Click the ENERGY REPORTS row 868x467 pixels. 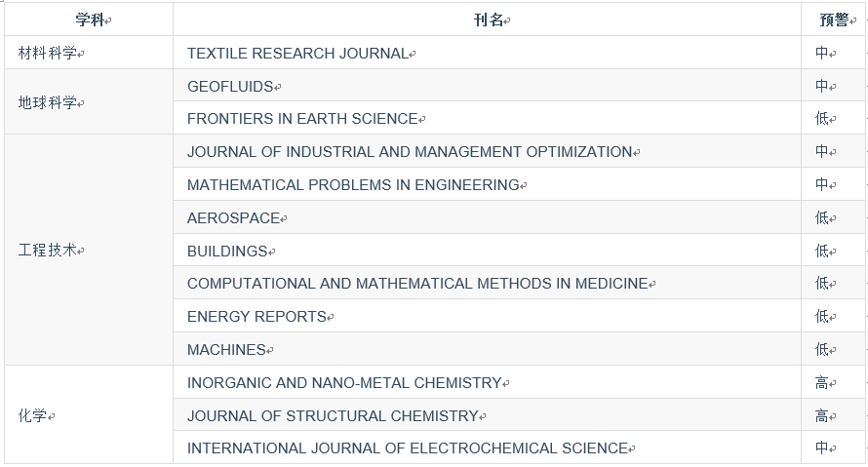tap(256, 317)
